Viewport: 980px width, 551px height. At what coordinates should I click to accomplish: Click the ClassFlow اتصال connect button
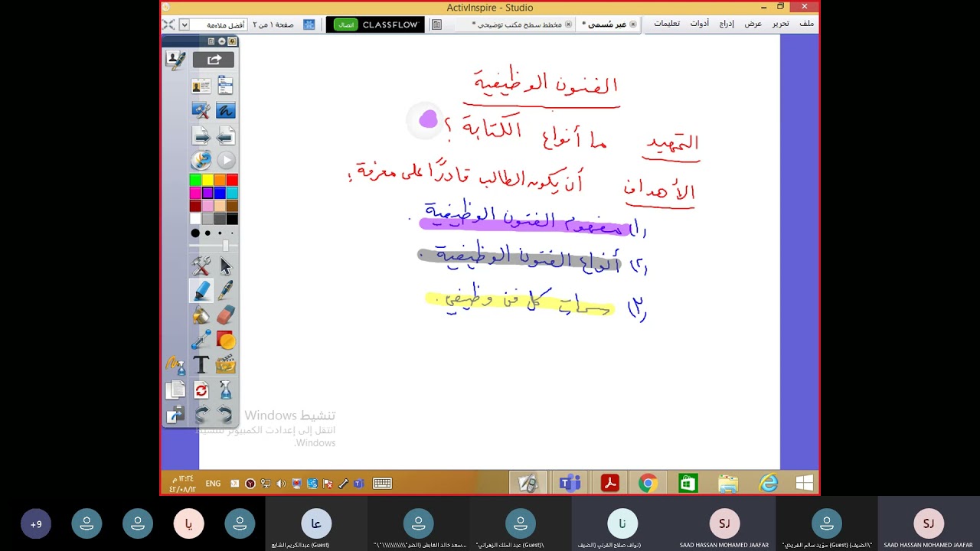[x=346, y=24]
